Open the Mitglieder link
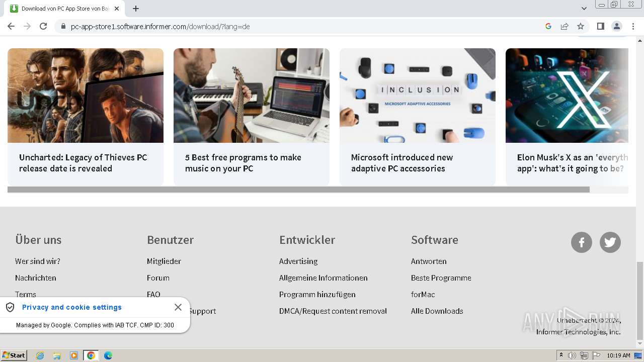The image size is (644, 362). point(164,261)
